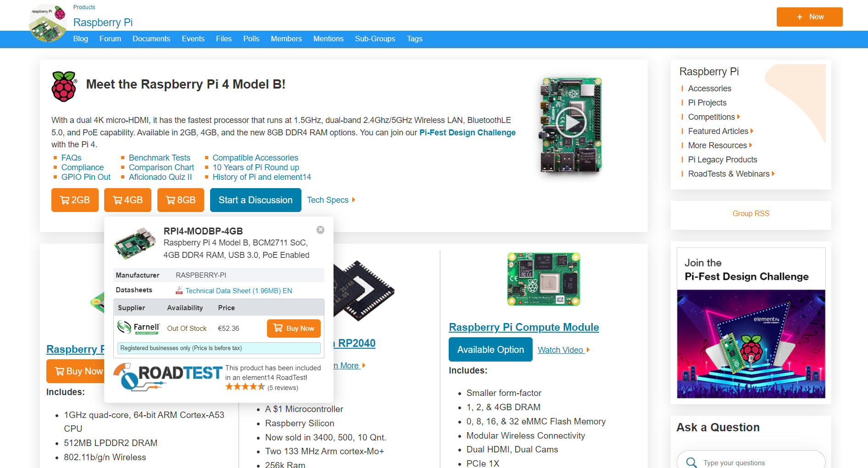Viewport: 868px width, 468px height.
Task: Click Start a Discussion button
Action: pos(256,200)
